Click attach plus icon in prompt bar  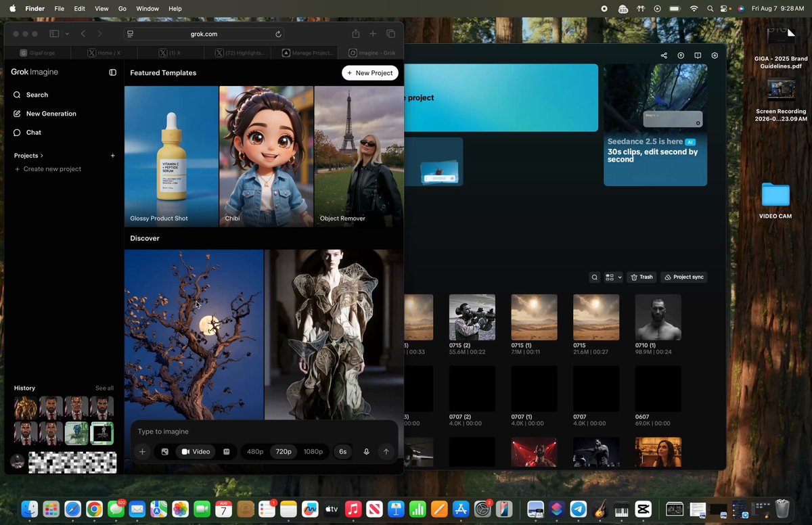click(142, 452)
